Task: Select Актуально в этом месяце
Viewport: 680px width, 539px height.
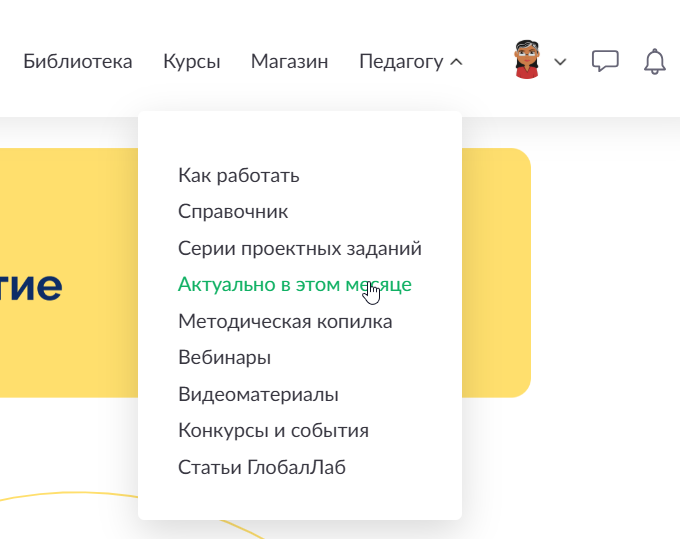Action: [294, 284]
